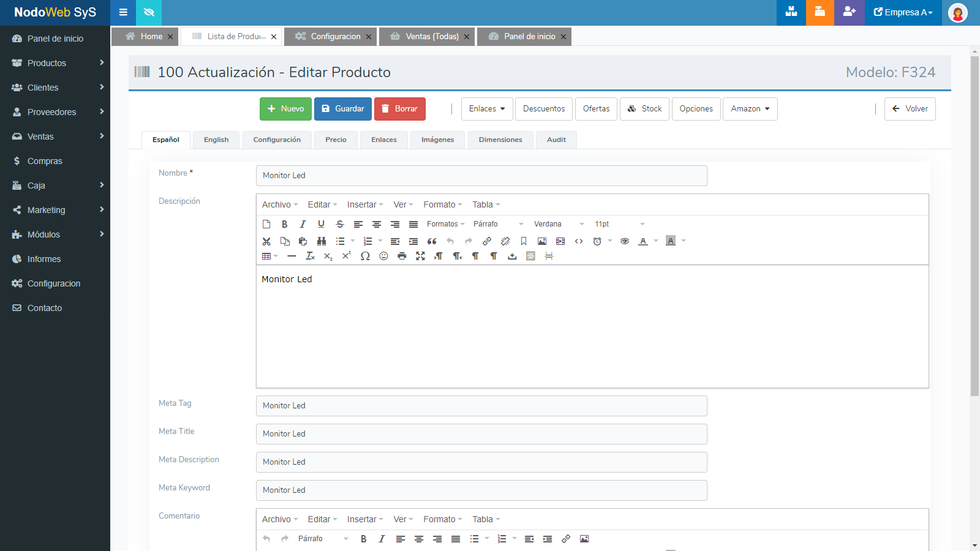Click the Meta Title input field

[481, 434]
